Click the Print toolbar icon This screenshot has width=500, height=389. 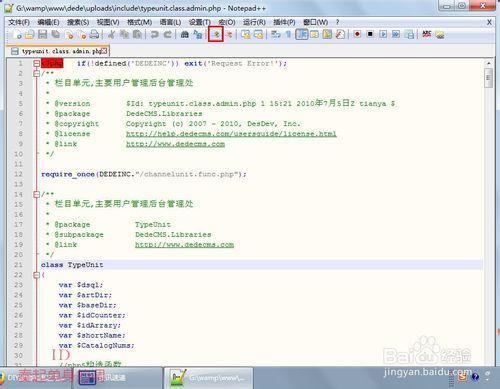coord(94,34)
